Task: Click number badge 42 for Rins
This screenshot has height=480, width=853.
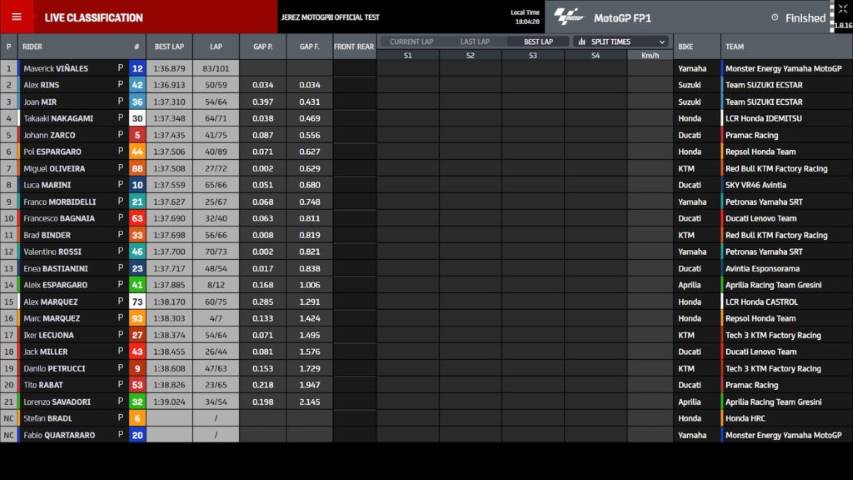Action: click(137, 85)
